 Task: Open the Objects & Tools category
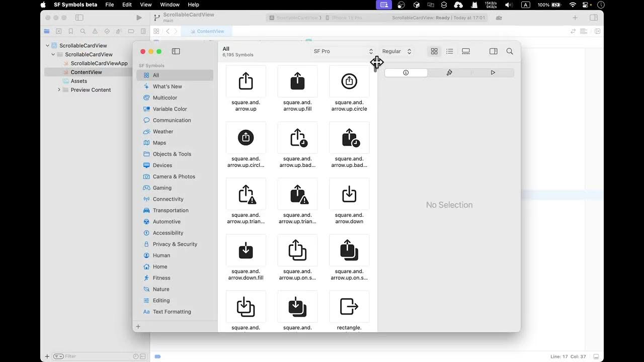(x=175, y=154)
